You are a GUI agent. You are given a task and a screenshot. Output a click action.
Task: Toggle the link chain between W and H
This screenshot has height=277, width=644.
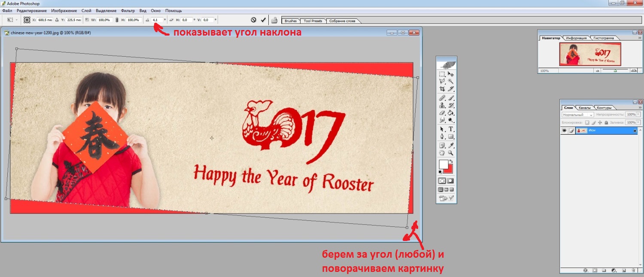pos(117,20)
